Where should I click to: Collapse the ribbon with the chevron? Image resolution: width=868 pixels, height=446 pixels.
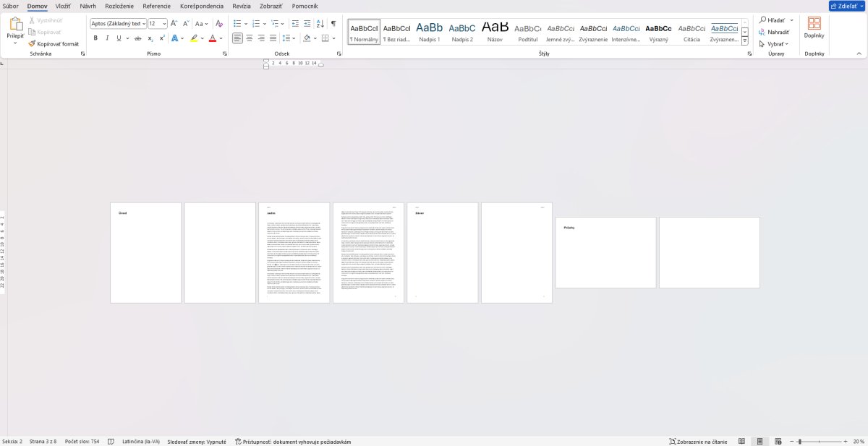coord(859,53)
